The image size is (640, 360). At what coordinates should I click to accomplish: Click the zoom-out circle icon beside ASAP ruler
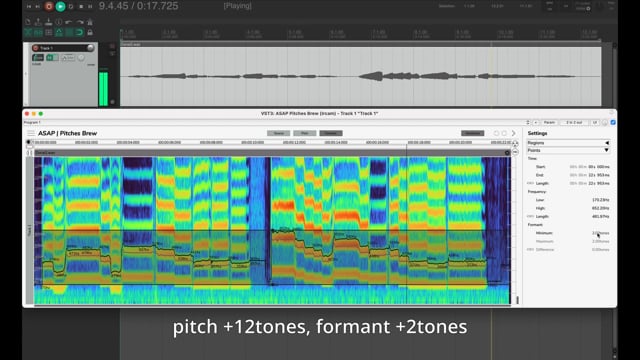coord(515,152)
